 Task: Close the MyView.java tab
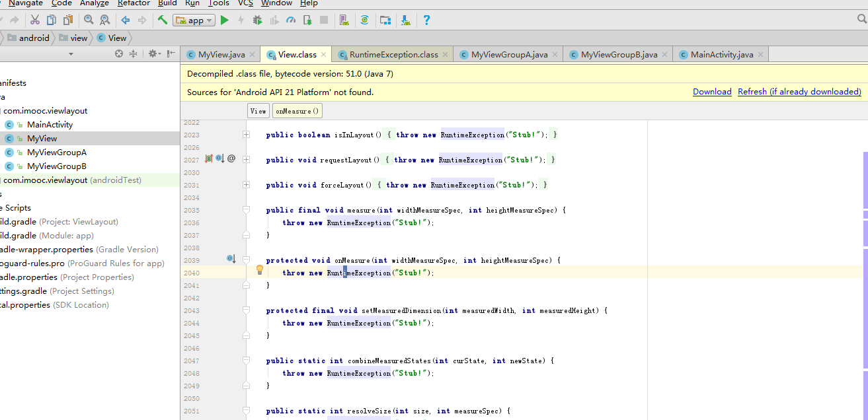(x=253, y=55)
